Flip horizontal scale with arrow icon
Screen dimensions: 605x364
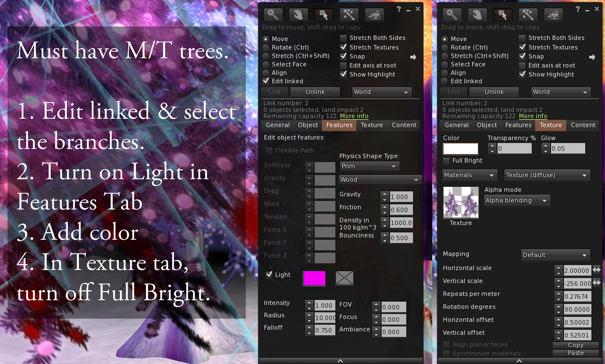597,270
